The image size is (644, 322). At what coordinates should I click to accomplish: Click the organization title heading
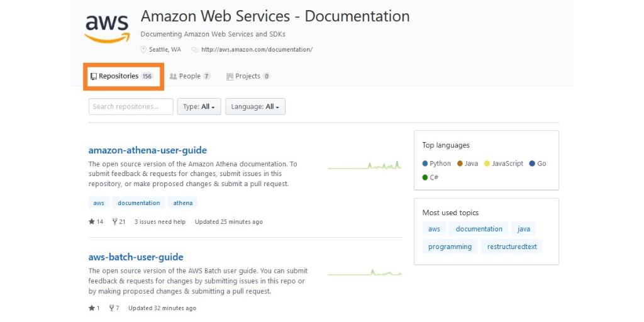[275, 16]
